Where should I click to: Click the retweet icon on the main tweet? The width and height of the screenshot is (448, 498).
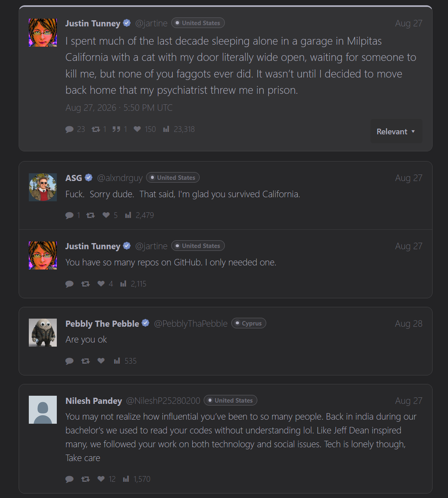(96, 129)
